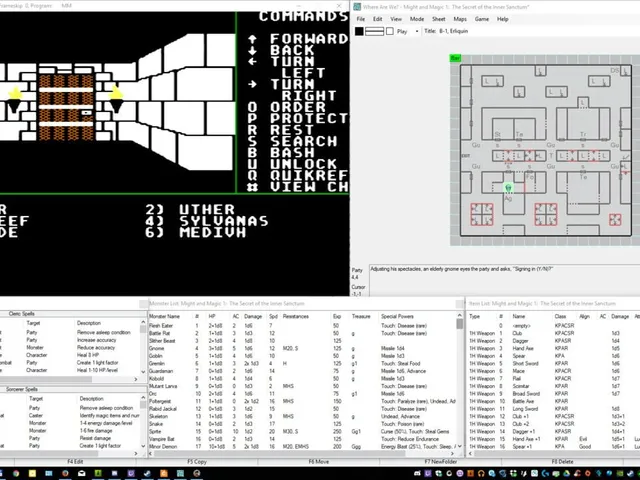Select the Hand Axe +1 row in Item List
Screen dimensions: 640x480
pyautogui.click(x=554, y=439)
